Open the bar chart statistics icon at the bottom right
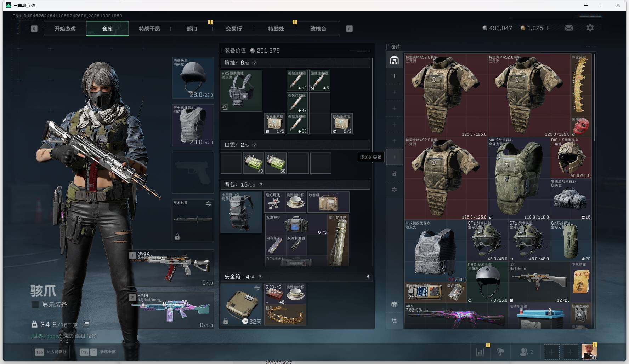This screenshot has width=629, height=364. 481,352
